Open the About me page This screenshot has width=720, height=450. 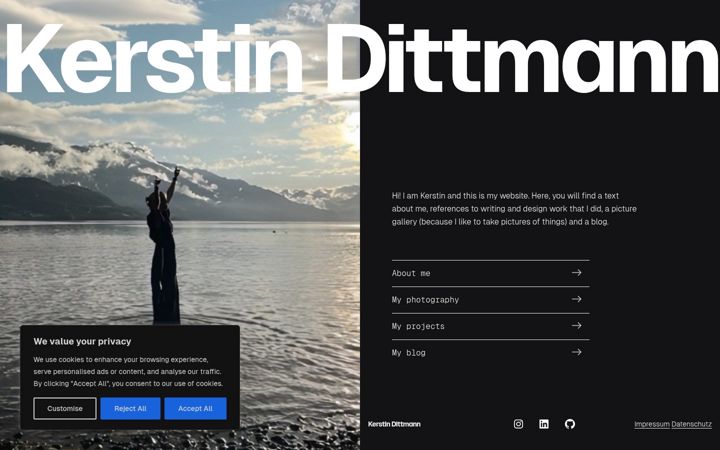(x=490, y=273)
